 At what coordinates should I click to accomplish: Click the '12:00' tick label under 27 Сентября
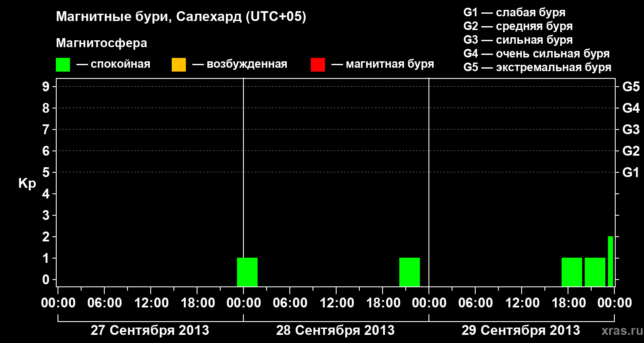[x=151, y=303]
